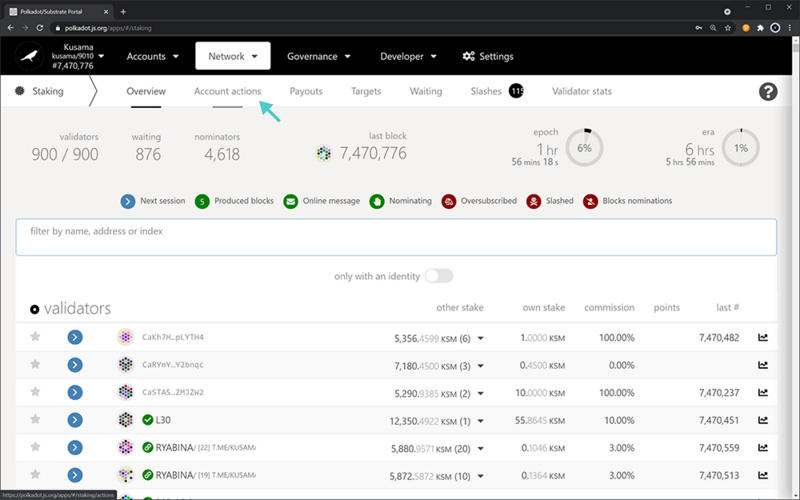Screen dimensions: 800x500
Task: Click CaSTAS...ZMJZW2 validator address
Action: [x=173, y=392]
